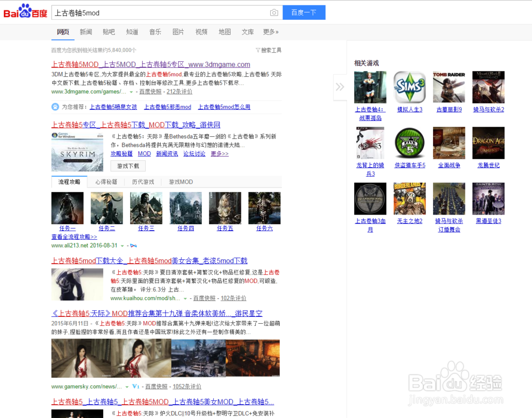Expand the sidebar with the double-arrow chevron
The width and height of the screenshot is (532, 418).
click(340, 87)
